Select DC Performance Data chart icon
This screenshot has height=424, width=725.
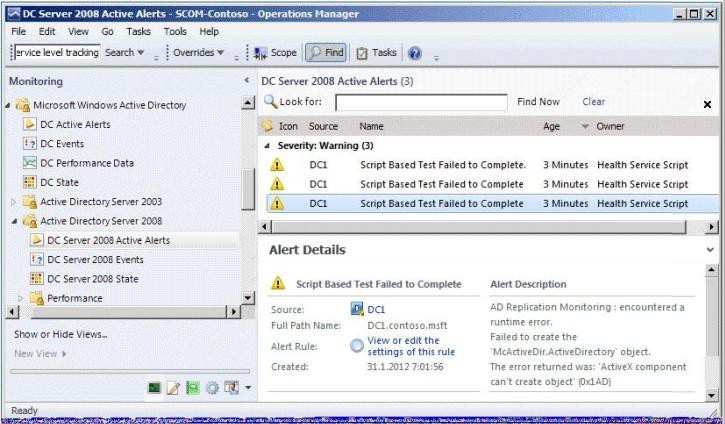(30, 163)
